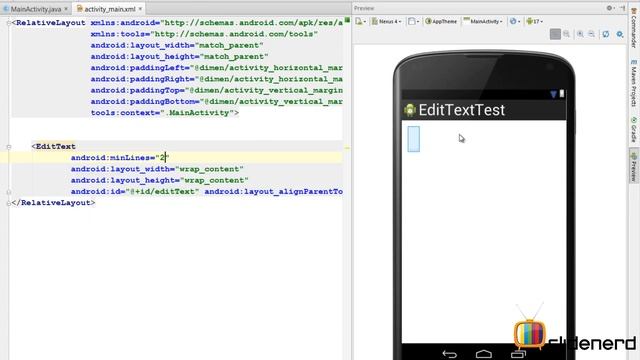This screenshot has height=360, width=640.
Task: Open the Nexus 4 device dropdown
Action: pyautogui.click(x=386, y=21)
